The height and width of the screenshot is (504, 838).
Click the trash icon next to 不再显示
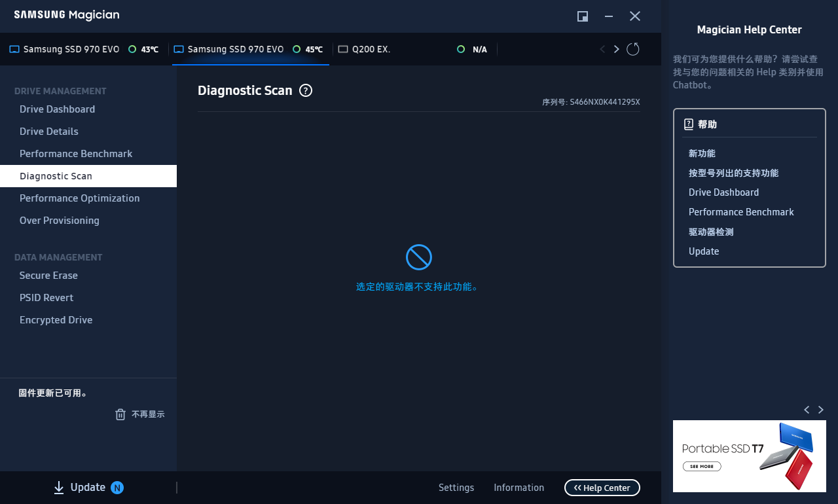[x=120, y=414]
